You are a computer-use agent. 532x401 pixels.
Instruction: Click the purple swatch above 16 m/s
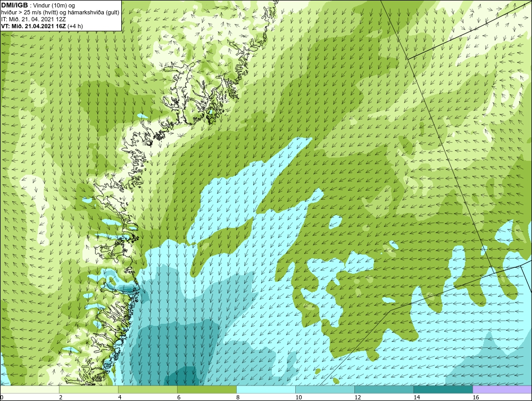(x=502, y=389)
